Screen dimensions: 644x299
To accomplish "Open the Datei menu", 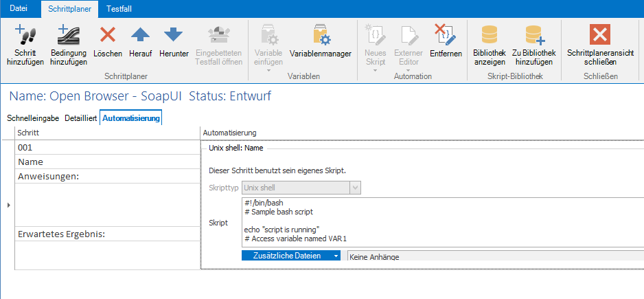I will click(19, 8).
